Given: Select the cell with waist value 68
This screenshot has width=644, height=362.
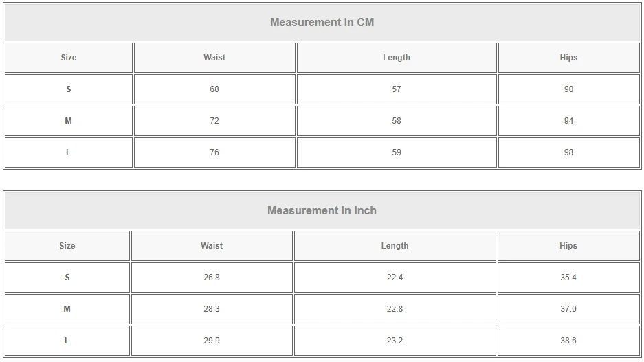Looking at the screenshot, I should tap(214, 89).
